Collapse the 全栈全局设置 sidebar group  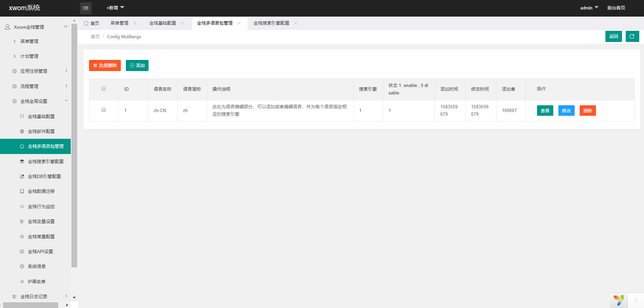(x=66, y=101)
